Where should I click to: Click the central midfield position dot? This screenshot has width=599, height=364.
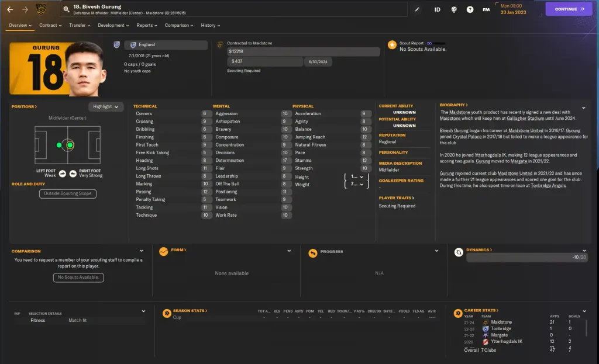70,145
